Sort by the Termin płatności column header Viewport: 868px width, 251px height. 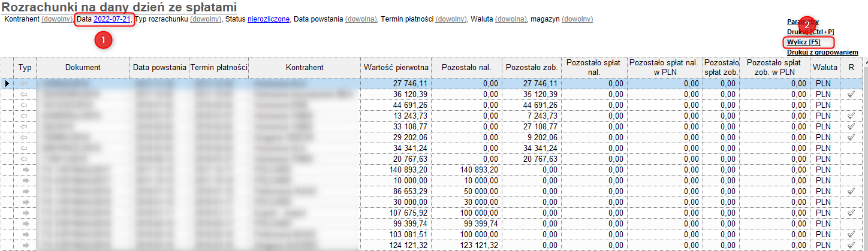pyautogui.click(x=219, y=68)
